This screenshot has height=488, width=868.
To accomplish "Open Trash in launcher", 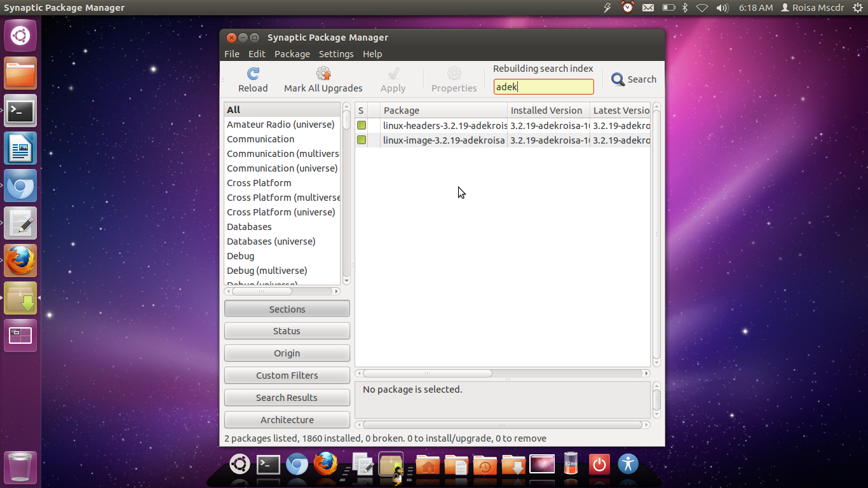I will click(20, 468).
